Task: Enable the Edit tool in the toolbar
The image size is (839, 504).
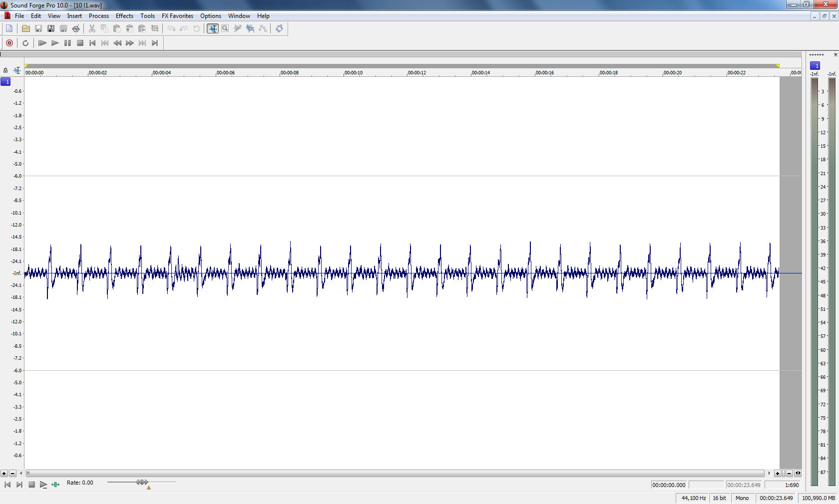Action: [213, 28]
